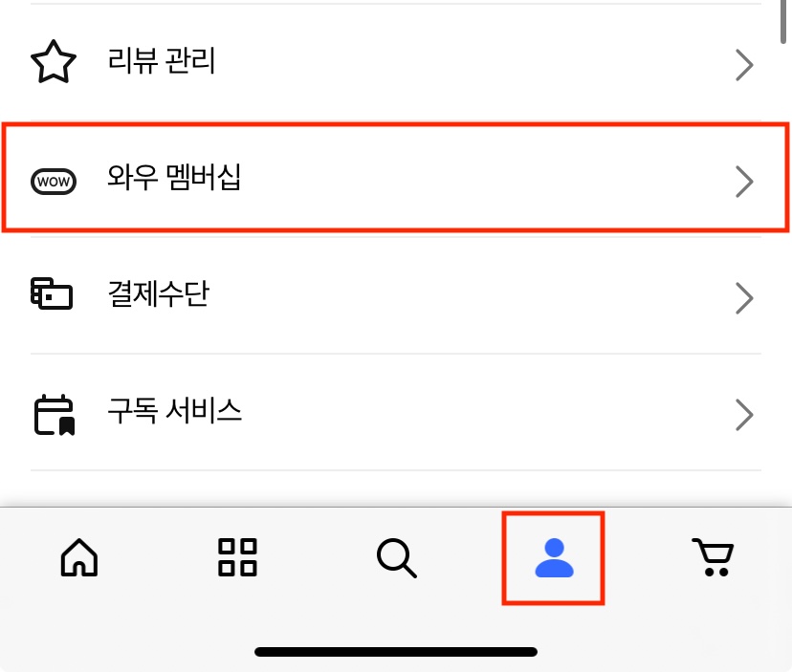Tap the star icon next to 리뷰 관리

click(x=54, y=61)
